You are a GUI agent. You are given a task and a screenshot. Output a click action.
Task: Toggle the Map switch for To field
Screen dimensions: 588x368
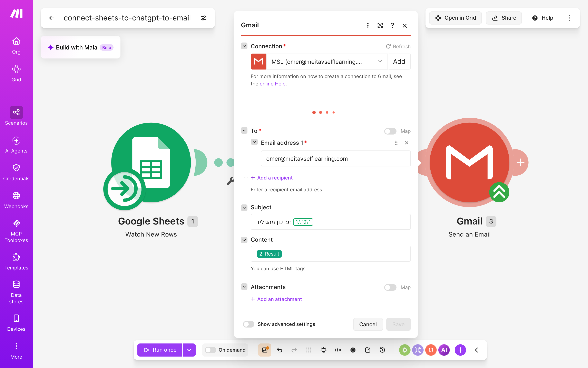click(x=390, y=131)
